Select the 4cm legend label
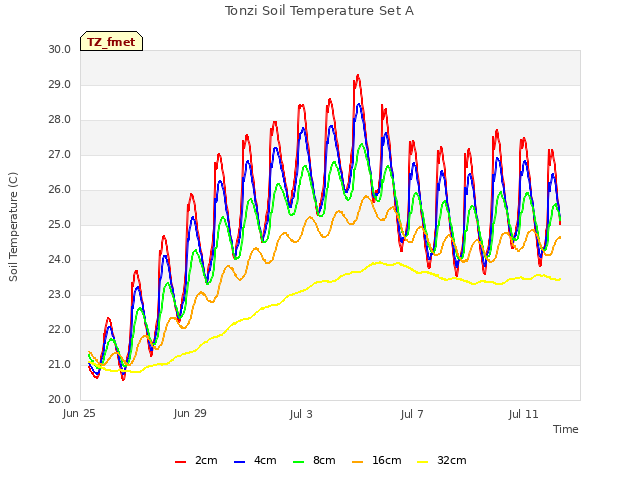Screen dimensions: 640x480 pos(265,460)
